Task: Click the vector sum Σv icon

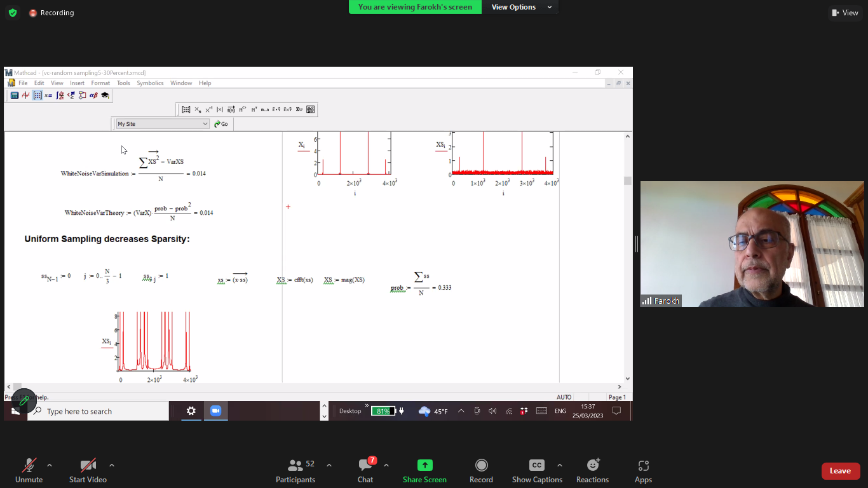Action: tap(299, 109)
